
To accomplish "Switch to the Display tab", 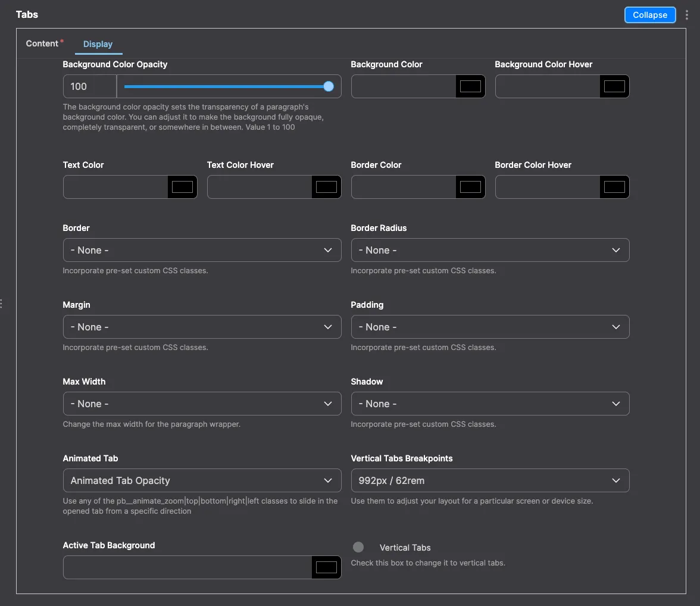I will 98,44.
